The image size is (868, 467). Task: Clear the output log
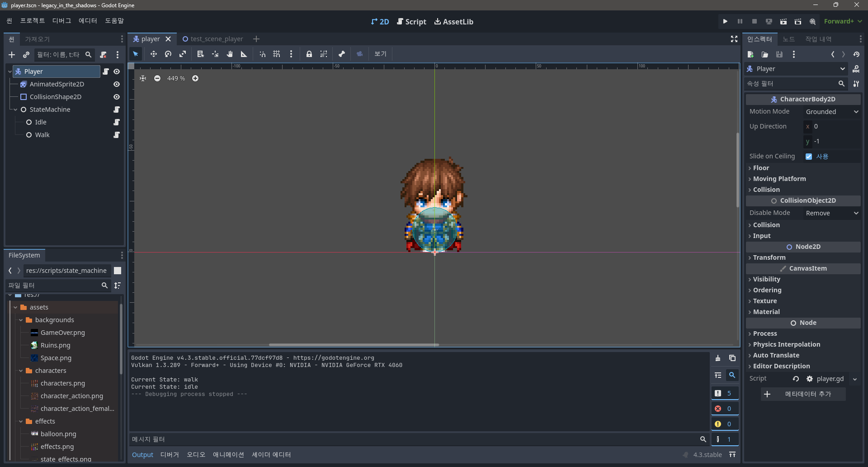tap(718, 358)
